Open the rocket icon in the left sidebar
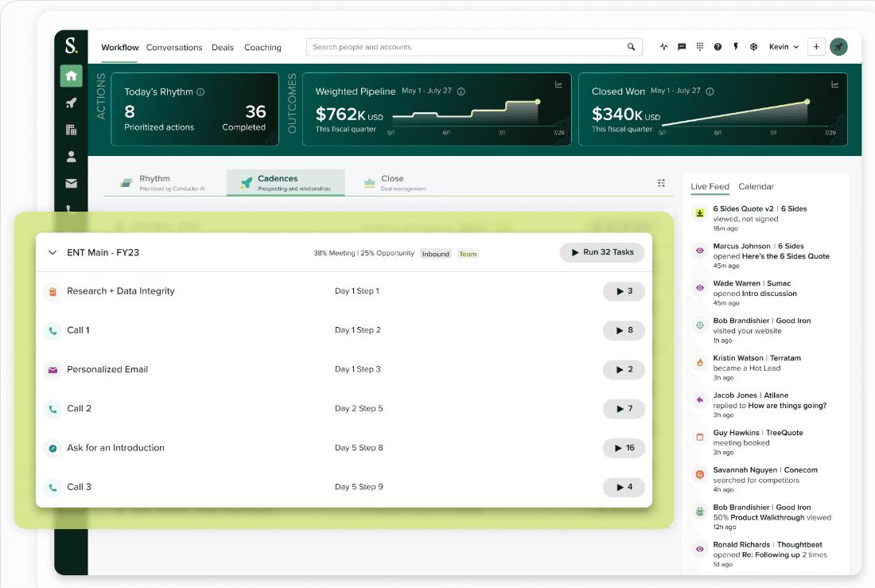The height and width of the screenshot is (588, 875). coord(71,103)
